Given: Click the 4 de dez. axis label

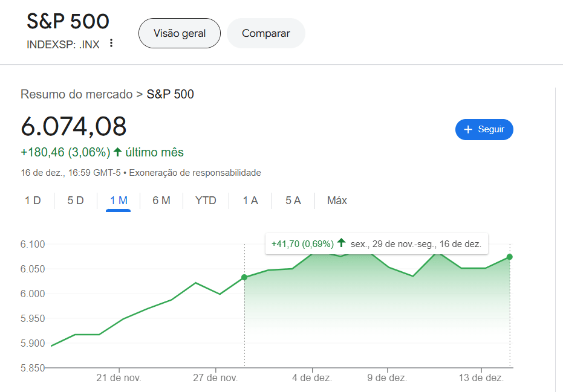Looking at the screenshot, I should (312, 378).
